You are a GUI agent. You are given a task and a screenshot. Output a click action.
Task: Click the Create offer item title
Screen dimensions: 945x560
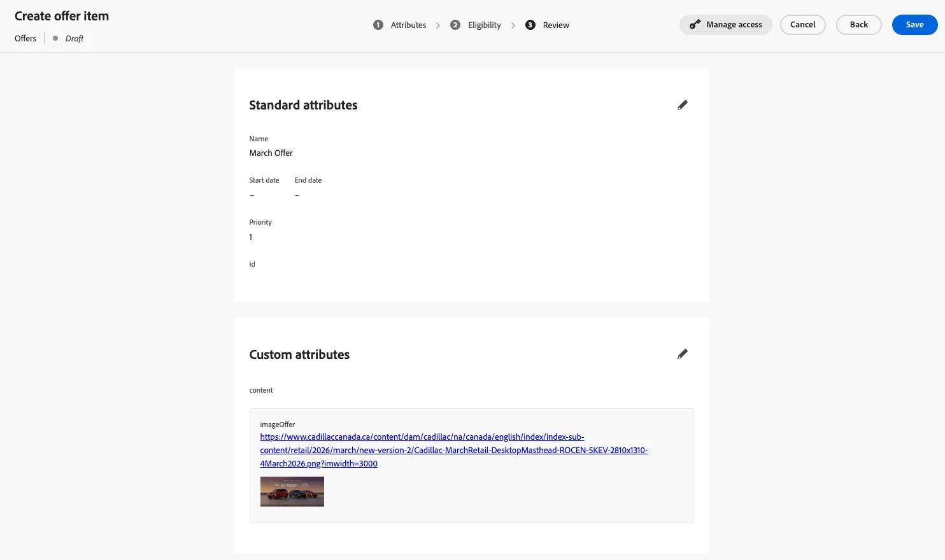tap(62, 16)
